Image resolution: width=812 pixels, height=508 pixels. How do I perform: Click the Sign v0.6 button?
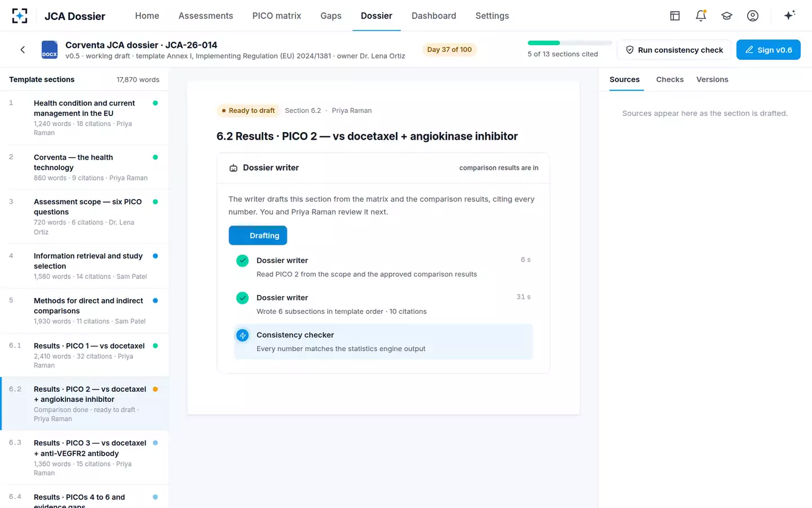tap(769, 50)
